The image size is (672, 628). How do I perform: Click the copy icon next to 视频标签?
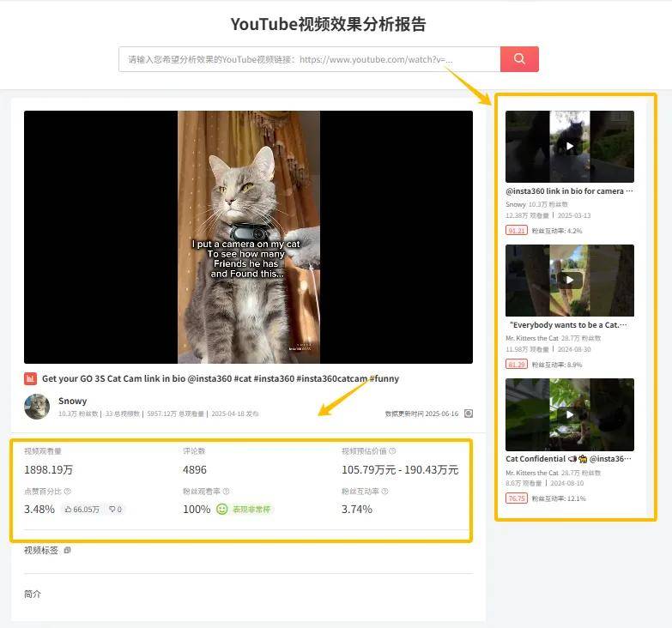[x=68, y=550]
